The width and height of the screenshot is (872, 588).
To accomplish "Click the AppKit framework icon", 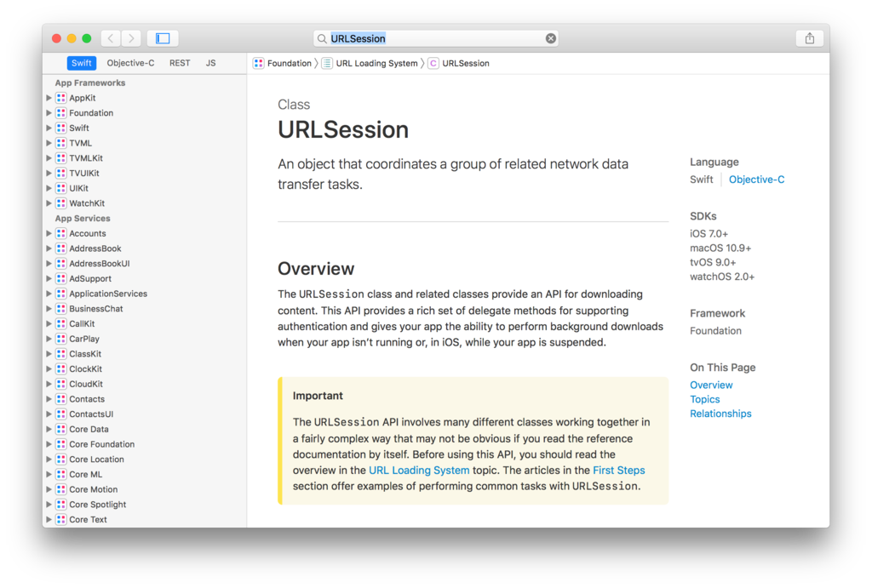I will 61,98.
